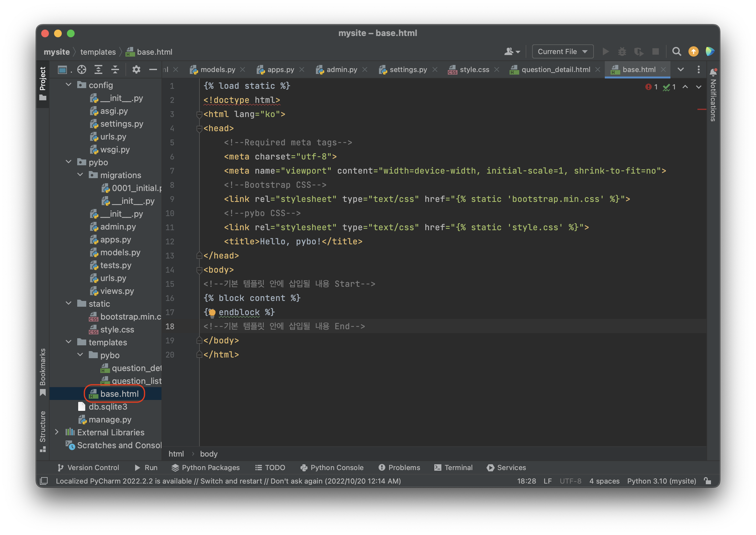Toggle fold marker at the head tag

[199, 129]
